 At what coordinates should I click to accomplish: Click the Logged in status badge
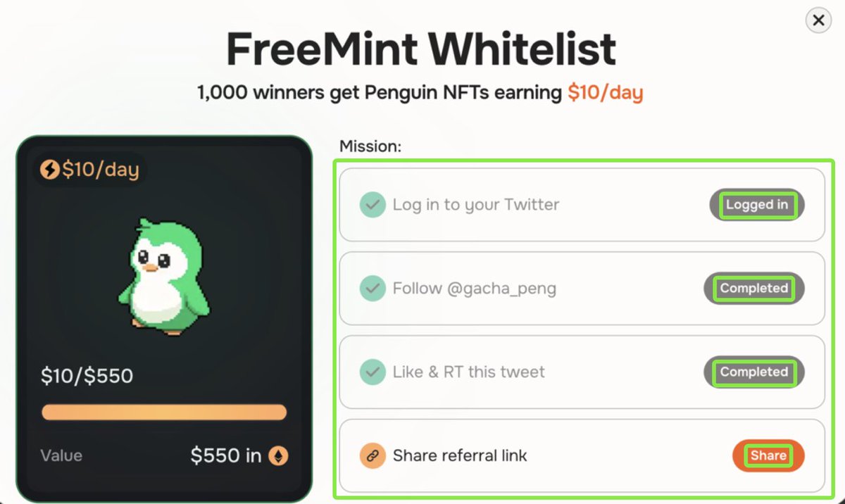click(x=757, y=205)
